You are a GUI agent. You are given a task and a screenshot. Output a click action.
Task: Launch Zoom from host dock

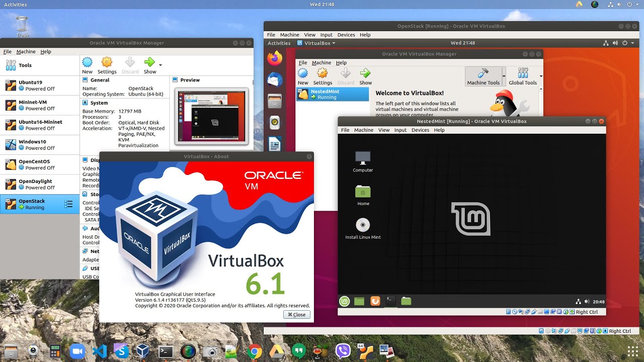[77, 351]
